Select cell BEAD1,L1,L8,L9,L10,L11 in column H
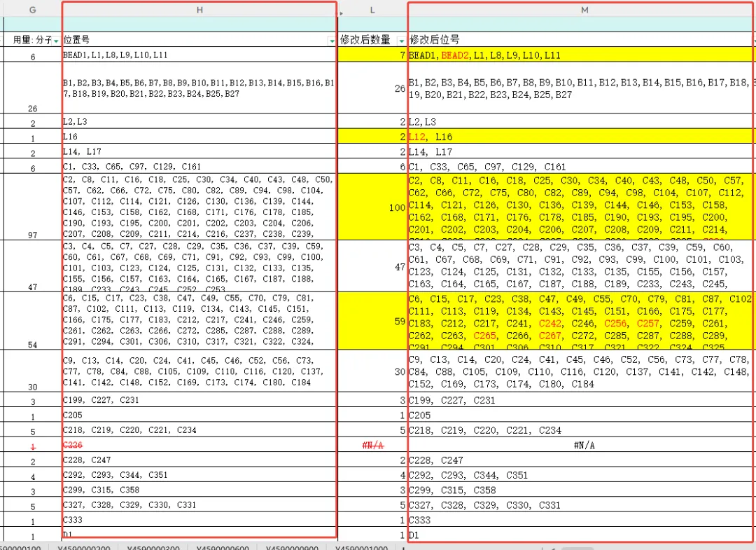This screenshot has height=550, width=756. pyautogui.click(x=199, y=55)
